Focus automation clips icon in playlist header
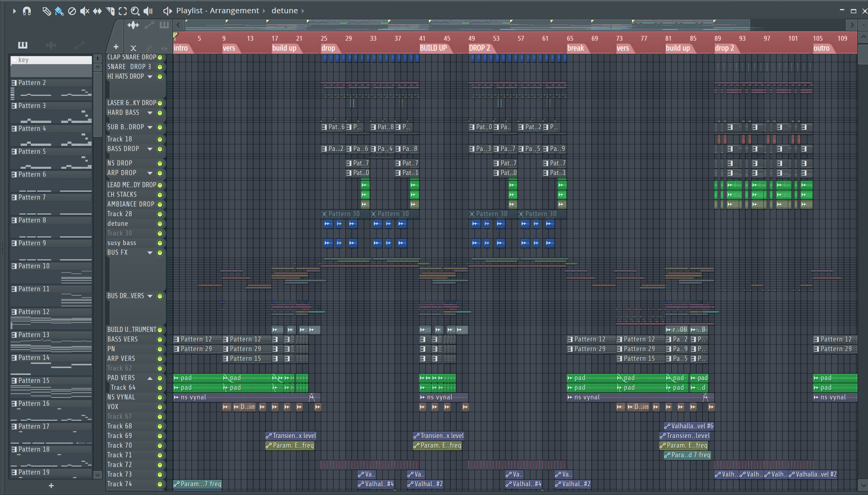 coord(149,25)
